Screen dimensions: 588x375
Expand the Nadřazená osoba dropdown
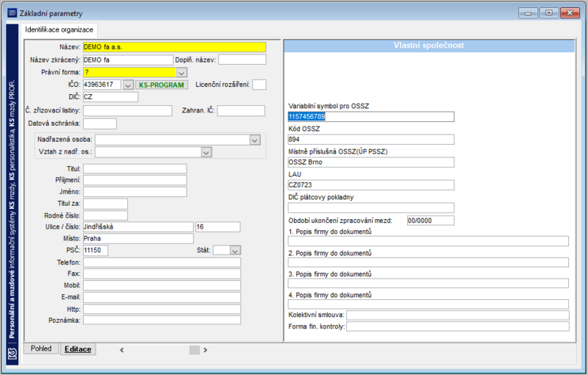pyautogui.click(x=255, y=140)
